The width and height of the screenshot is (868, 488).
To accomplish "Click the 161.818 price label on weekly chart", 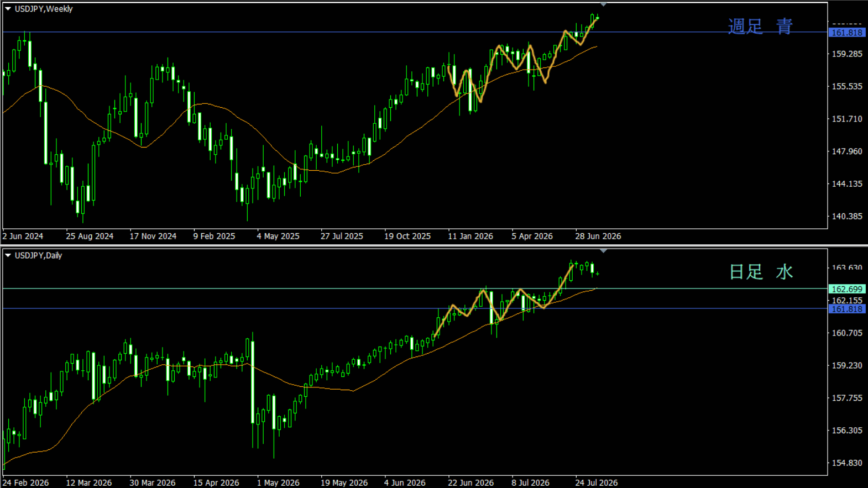I will tap(847, 33).
